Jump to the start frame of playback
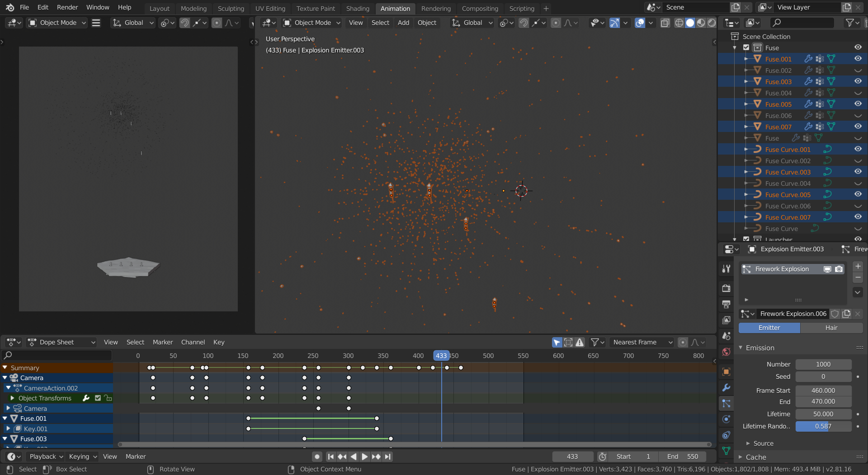 [331, 456]
